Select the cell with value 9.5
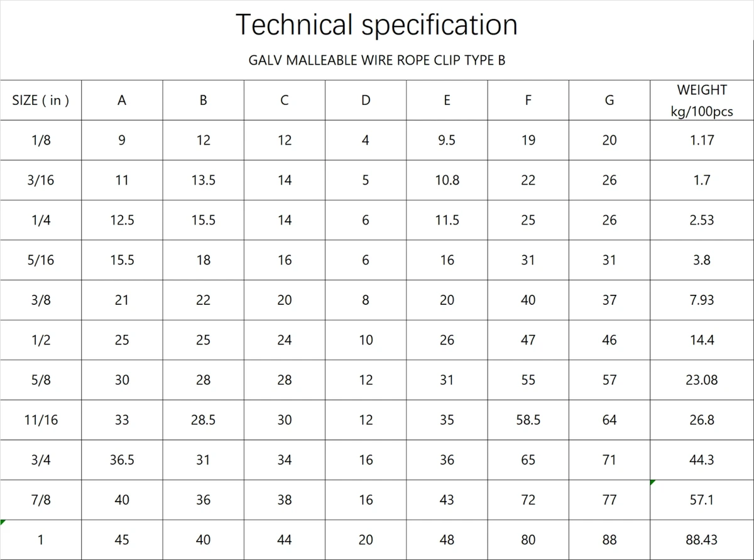 pos(447,140)
